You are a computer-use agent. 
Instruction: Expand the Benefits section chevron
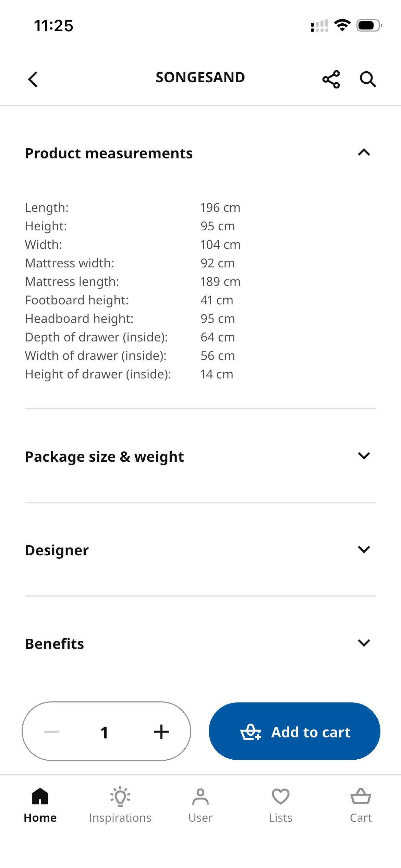click(x=364, y=643)
